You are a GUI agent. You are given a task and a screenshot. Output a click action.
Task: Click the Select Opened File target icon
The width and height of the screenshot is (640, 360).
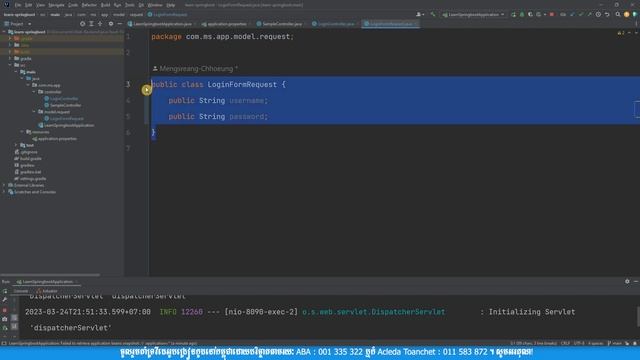coord(82,24)
